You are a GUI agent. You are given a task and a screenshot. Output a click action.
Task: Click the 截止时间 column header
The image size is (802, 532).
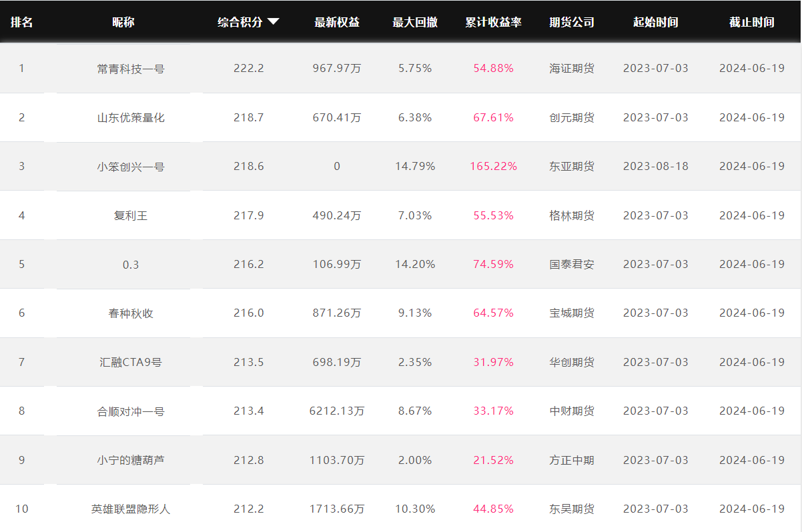click(x=752, y=22)
